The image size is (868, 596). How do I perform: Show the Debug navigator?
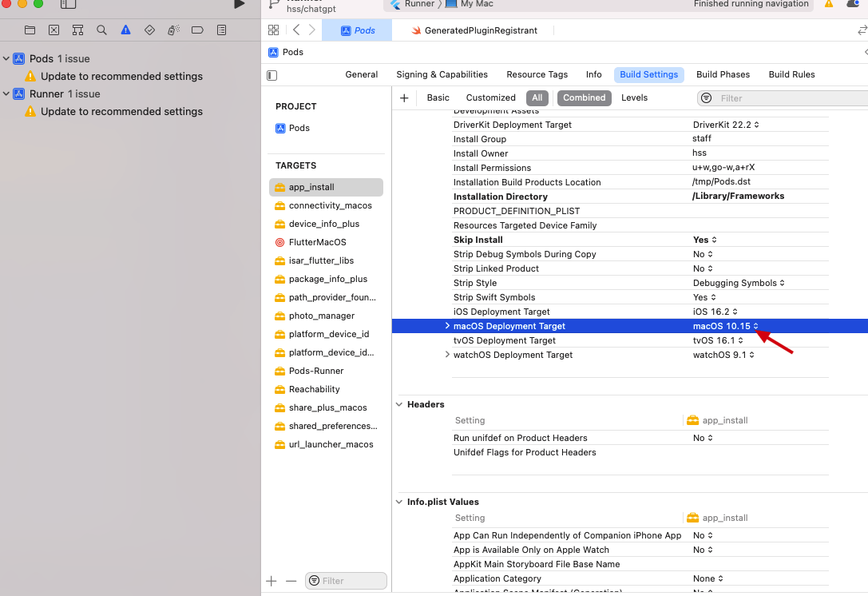coord(173,30)
